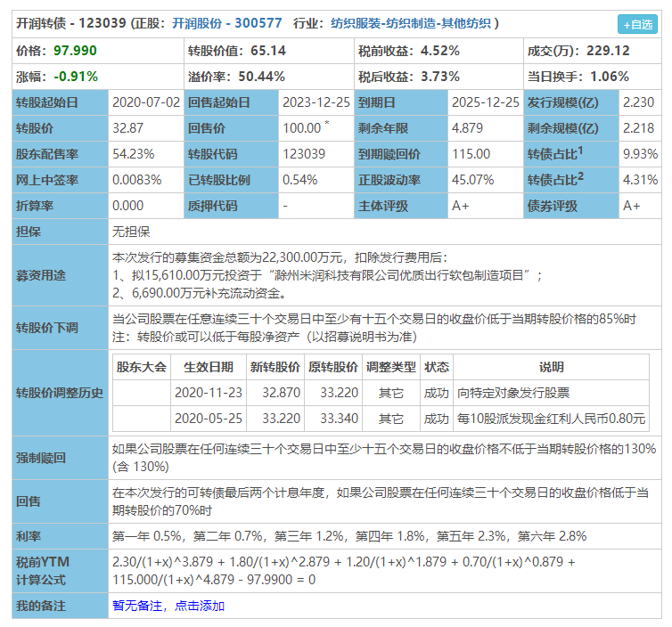Click the 担保 value 无担保

pos(131,232)
